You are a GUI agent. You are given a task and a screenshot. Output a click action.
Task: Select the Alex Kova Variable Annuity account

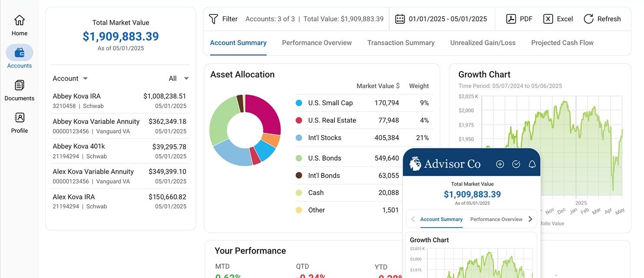pos(119,176)
